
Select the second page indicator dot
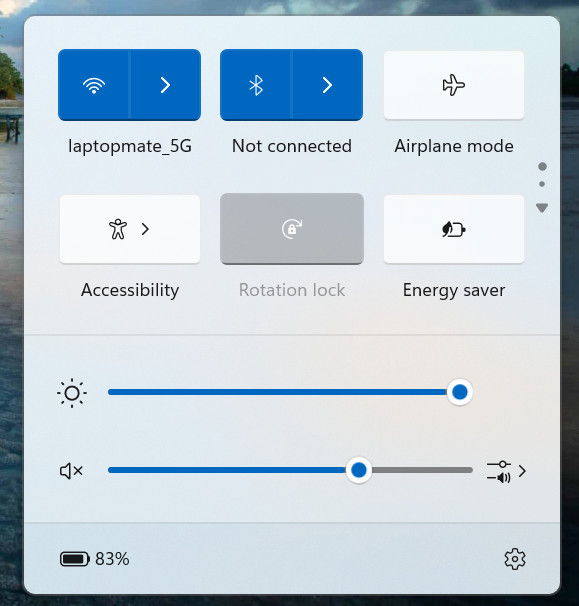[x=542, y=184]
